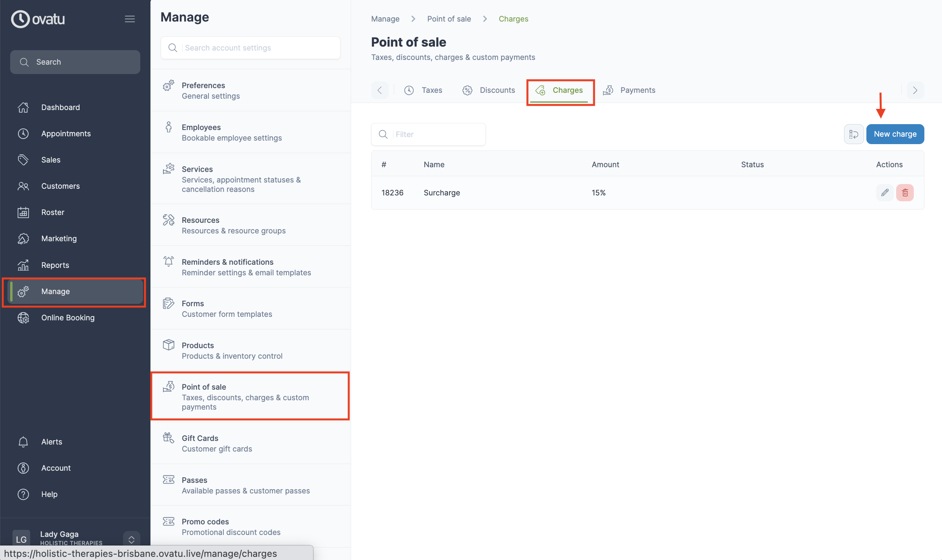Click the ovatu logo

pos(38,19)
